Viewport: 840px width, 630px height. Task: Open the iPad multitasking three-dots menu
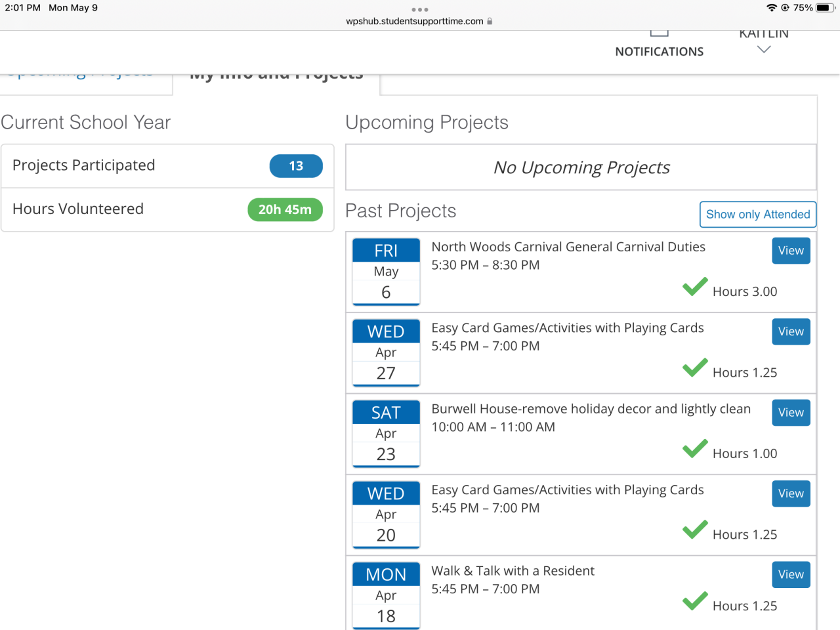420,9
